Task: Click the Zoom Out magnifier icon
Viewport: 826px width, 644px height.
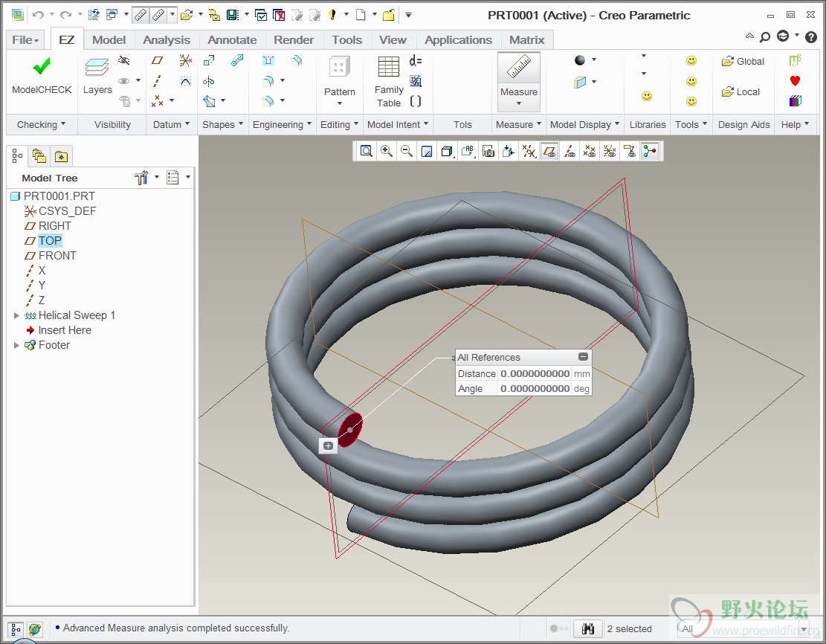Action: 406,151
